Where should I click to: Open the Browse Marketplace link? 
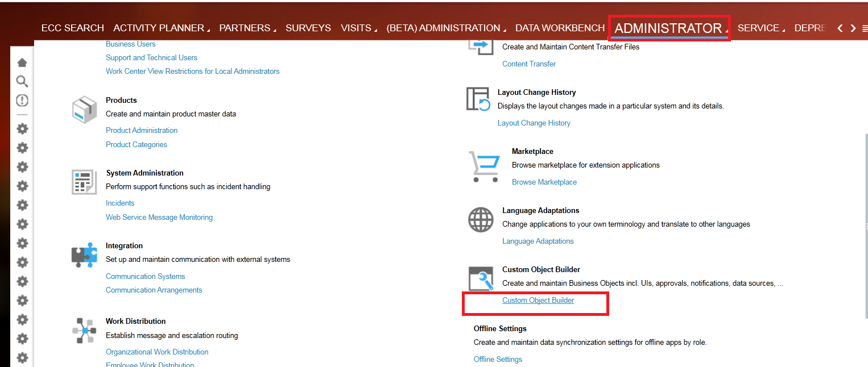point(544,182)
